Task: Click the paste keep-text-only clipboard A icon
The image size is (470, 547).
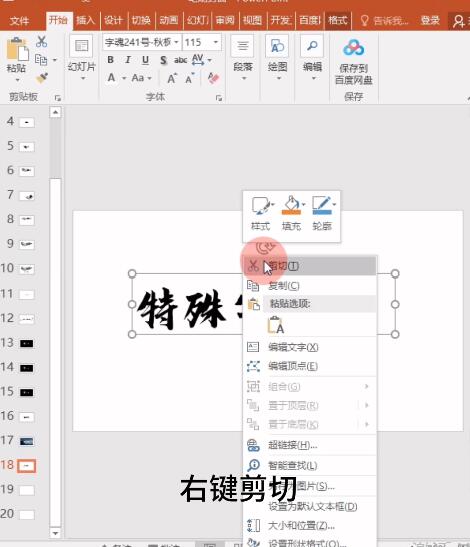Action: click(x=276, y=325)
